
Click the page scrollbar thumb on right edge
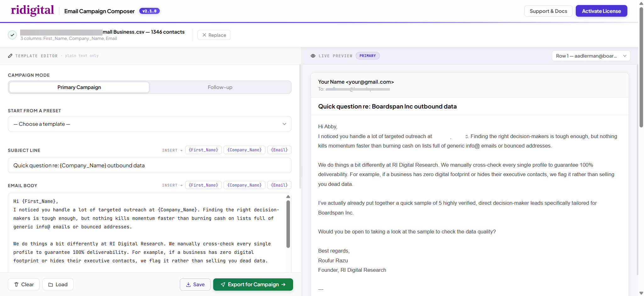click(641, 67)
